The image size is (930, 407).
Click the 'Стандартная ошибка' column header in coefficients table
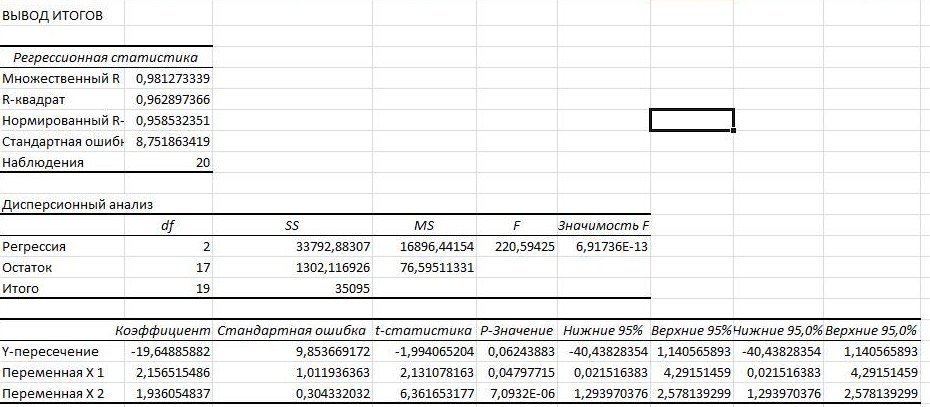[292, 330]
